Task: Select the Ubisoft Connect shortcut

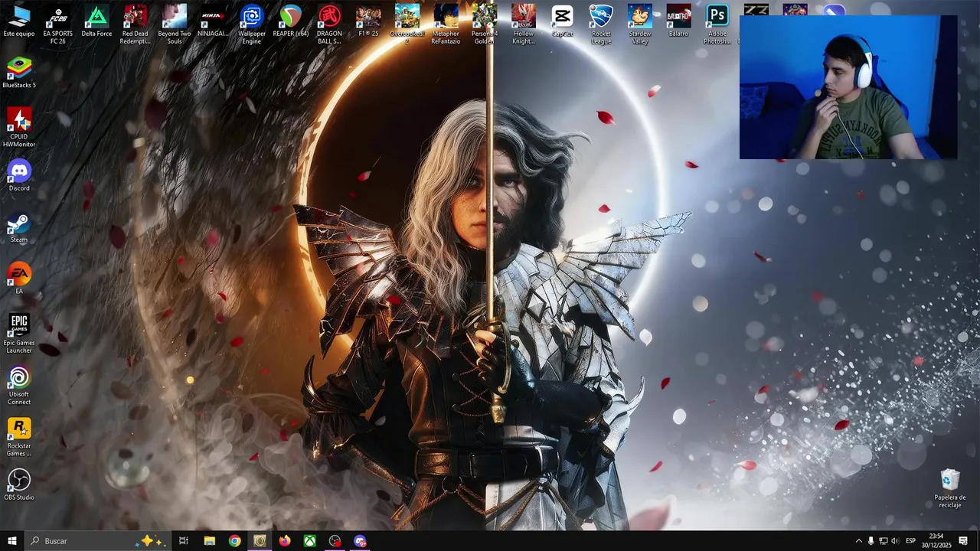Action: [19, 386]
